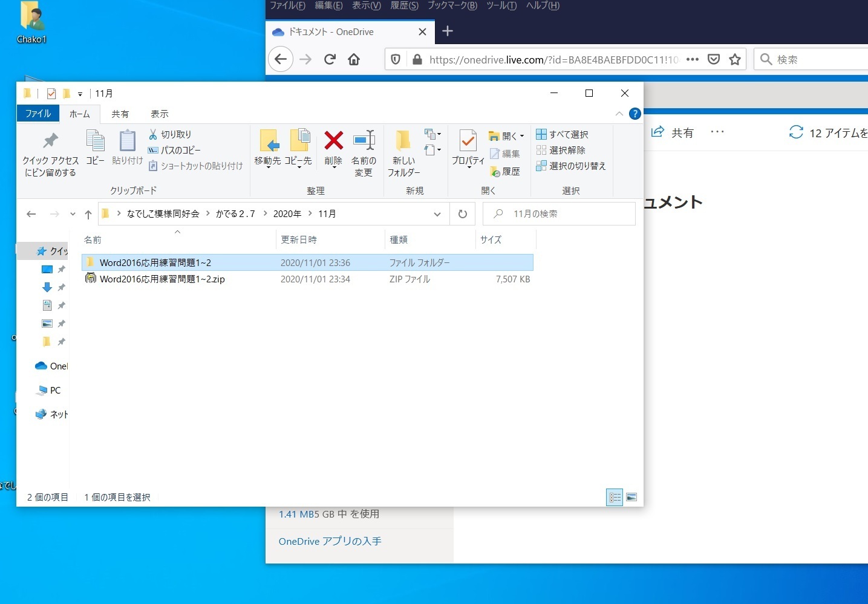The width and height of the screenshot is (868, 604).
Task: Switch to details view toggle
Action: click(615, 497)
